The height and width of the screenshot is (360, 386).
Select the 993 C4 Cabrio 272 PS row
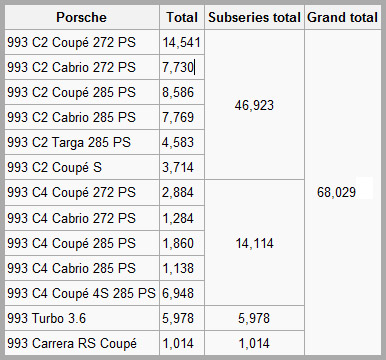click(104, 218)
